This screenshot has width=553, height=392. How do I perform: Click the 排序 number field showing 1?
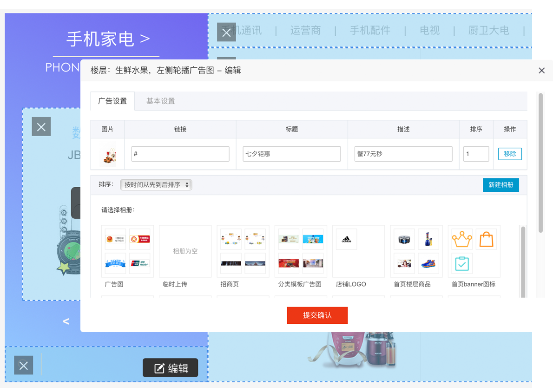tap(476, 154)
